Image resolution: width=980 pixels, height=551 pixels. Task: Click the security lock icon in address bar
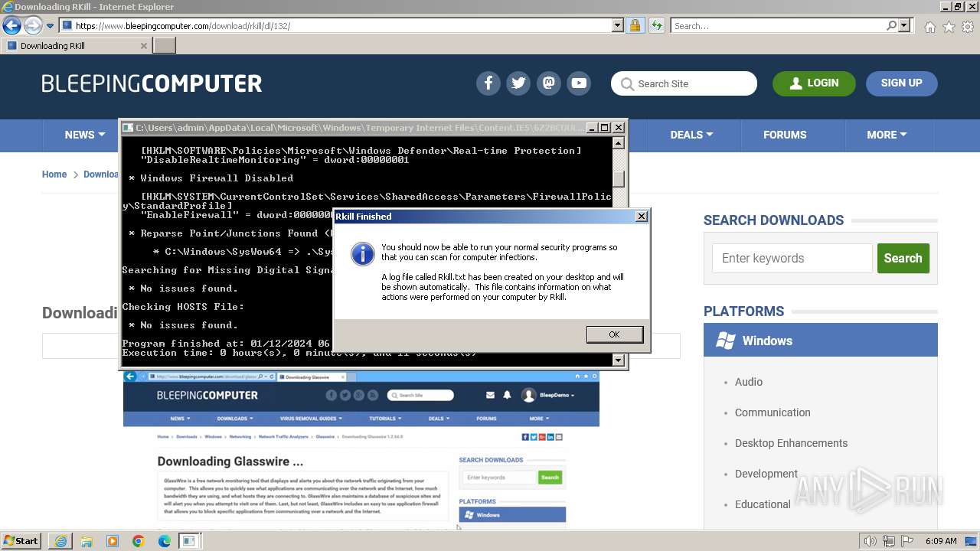635,26
